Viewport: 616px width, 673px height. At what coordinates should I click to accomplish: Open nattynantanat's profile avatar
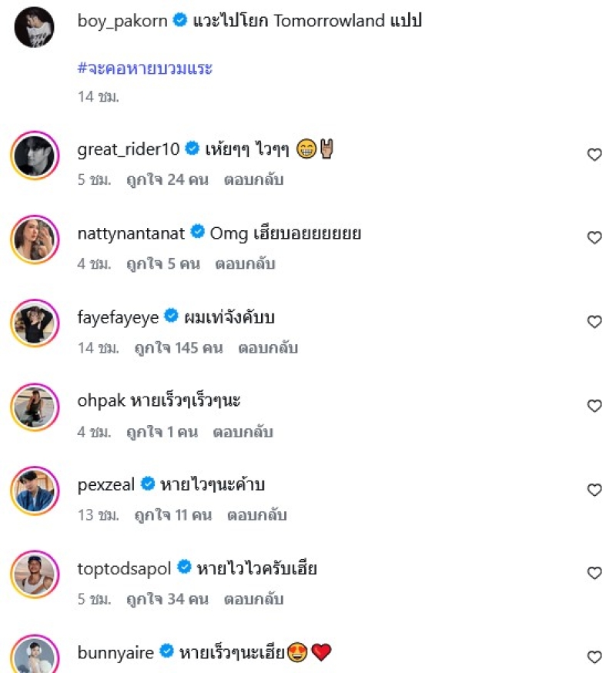click(x=35, y=239)
